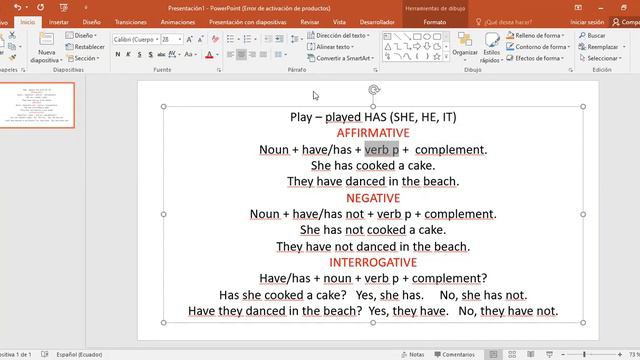Open the Sección dropdown
The width and height of the screenshot is (640, 360).
pyautogui.click(x=83, y=58)
